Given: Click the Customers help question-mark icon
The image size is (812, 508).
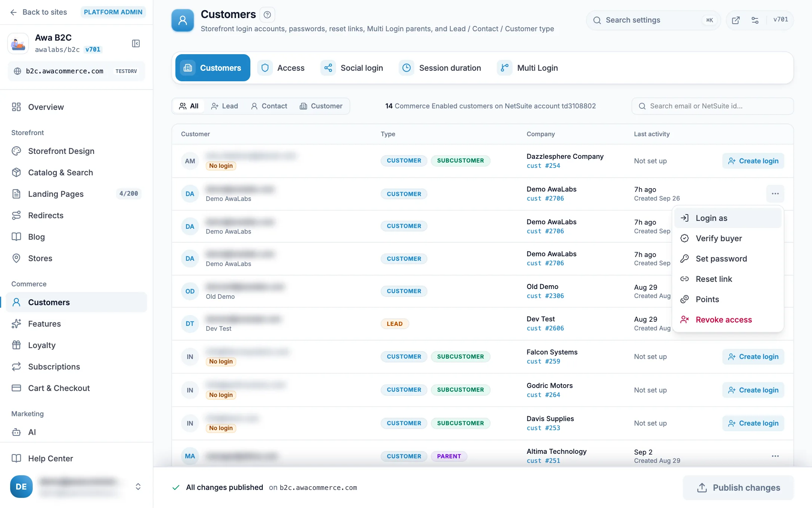Looking at the screenshot, I should [x=267, y=15].
